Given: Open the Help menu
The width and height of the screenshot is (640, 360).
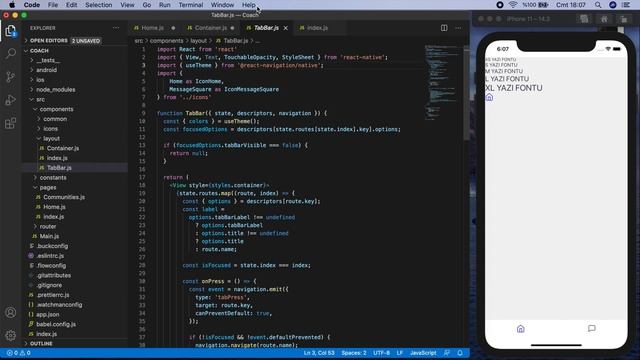Looking at the screenshot, I should pos(248,5).
